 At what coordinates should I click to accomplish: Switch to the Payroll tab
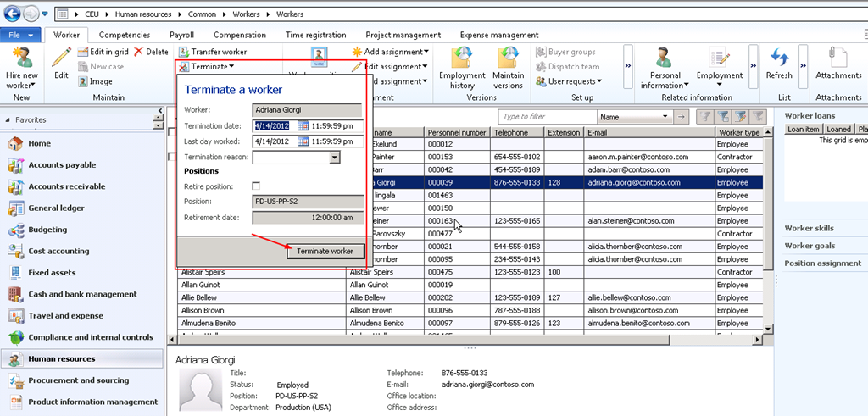point(181,35)
